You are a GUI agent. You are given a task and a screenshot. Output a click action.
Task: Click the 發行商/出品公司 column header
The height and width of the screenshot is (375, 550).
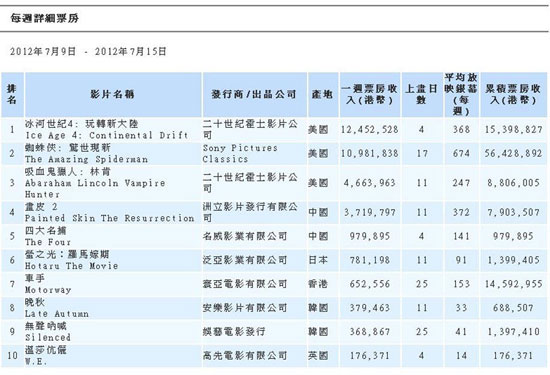pos(254,94)
